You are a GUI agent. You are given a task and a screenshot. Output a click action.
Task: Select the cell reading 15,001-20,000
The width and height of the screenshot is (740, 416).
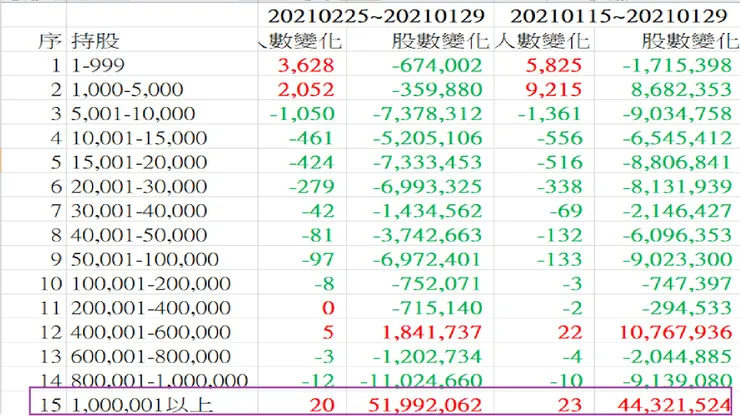click(x=139, y=162)
